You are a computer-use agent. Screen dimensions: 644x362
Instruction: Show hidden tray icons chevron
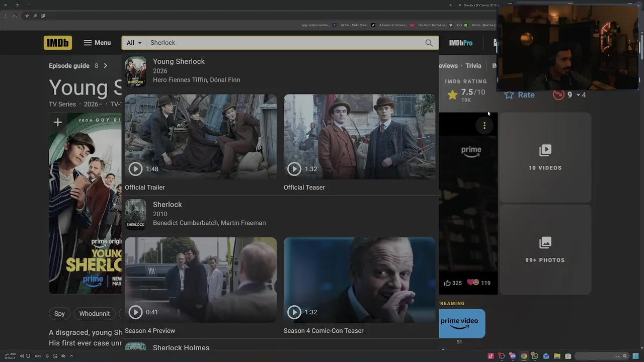pyautogui.click(x=71, y=356)
